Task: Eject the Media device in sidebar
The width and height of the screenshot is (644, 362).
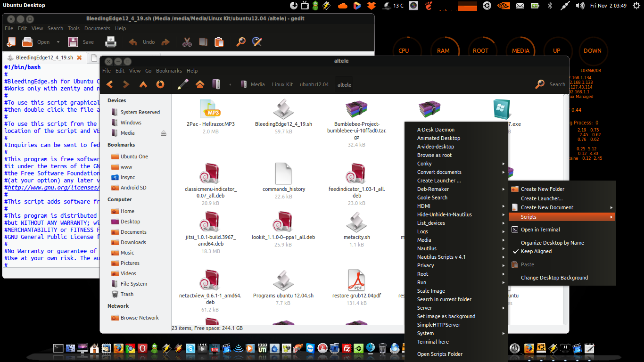Action: (x=164, y=133)
